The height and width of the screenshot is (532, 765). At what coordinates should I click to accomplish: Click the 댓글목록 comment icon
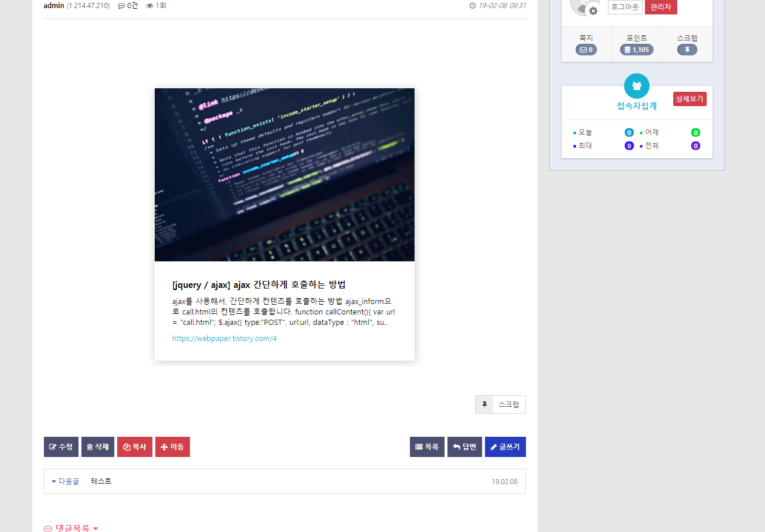point(48,529)
